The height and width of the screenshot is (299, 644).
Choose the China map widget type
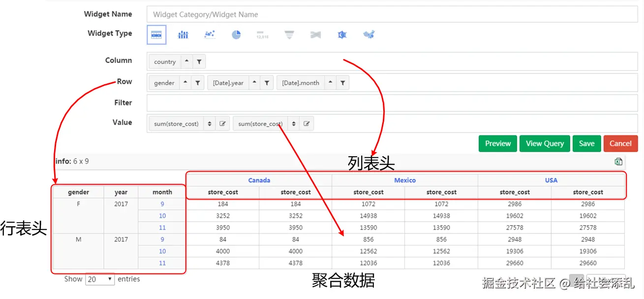coord(369,34)
